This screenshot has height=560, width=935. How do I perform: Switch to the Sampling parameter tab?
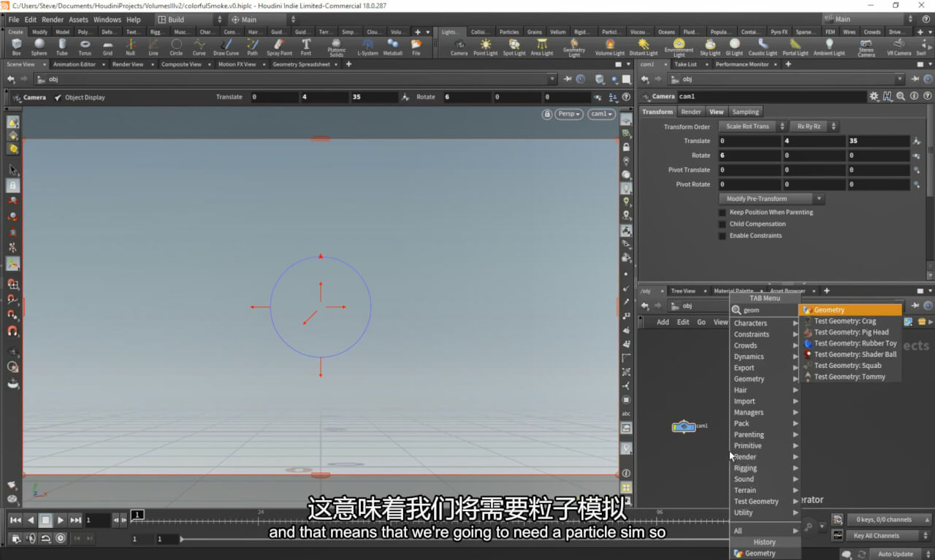tap(745, 112)
